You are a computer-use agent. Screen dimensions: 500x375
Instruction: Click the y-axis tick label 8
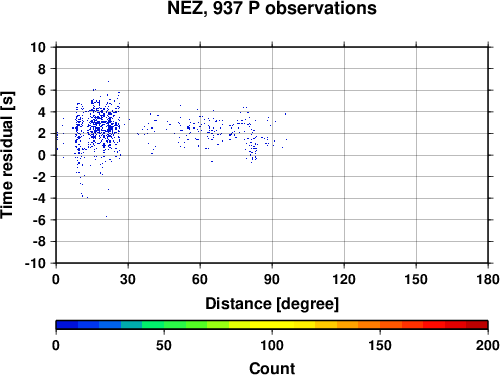pos(42,69)
